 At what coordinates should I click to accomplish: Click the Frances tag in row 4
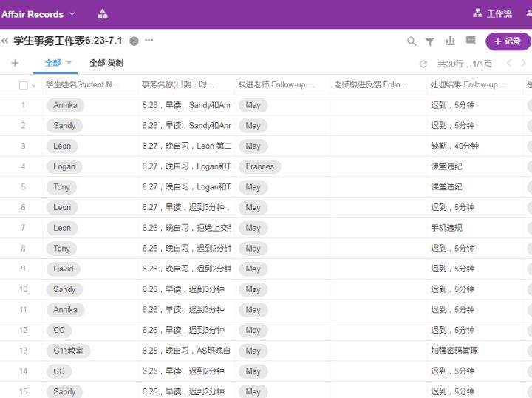tap(259, 166)
